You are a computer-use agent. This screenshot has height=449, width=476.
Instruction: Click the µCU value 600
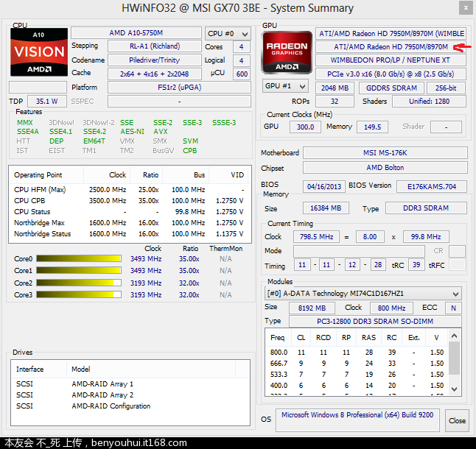click(x=242, y=74)
